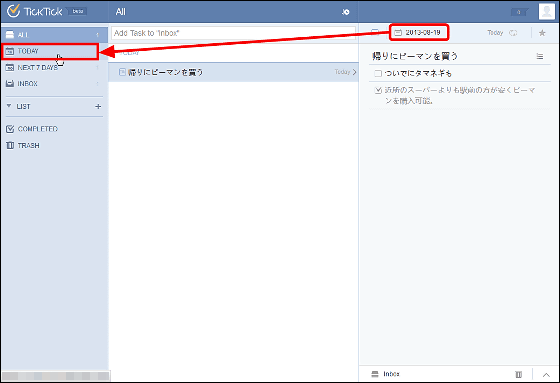The height and width of the screenshot is (383, 560).
Task: Click the notification badge in header
Action: point(520,12)
